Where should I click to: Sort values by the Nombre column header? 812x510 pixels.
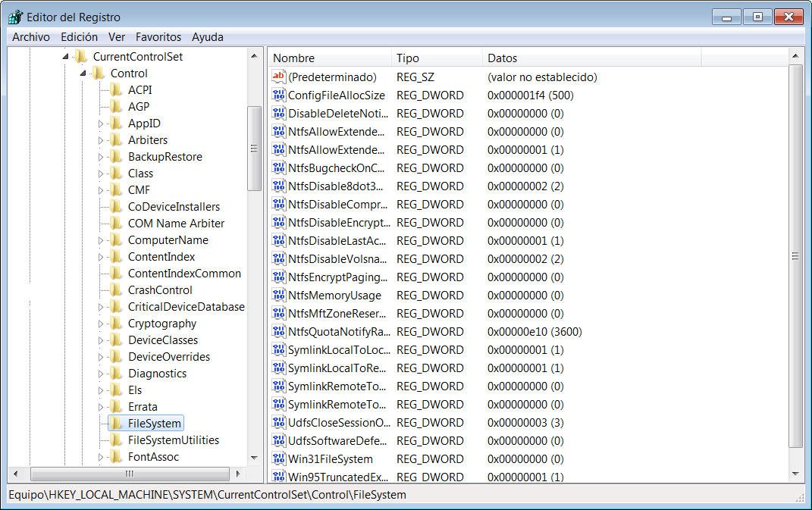[x=329, y=58]
